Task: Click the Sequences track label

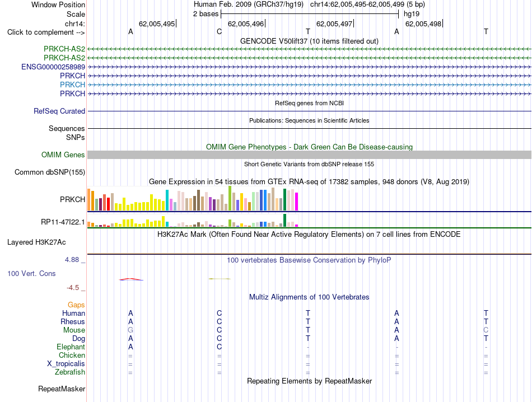Action: (x=67, y=128)
